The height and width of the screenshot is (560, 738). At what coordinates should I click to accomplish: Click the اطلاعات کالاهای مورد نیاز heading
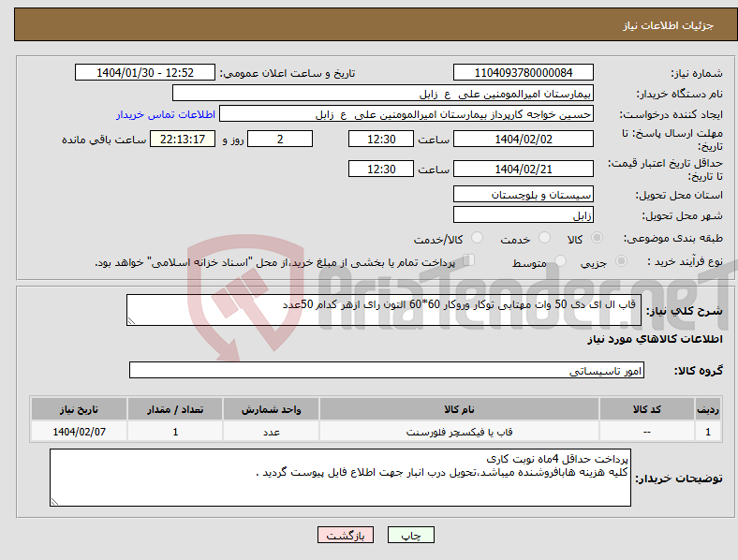pos(655,339)
